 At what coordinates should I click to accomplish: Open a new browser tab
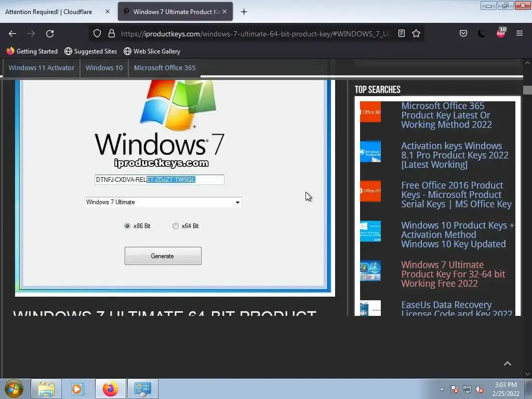pyautogui.click(x=244, y=12)
